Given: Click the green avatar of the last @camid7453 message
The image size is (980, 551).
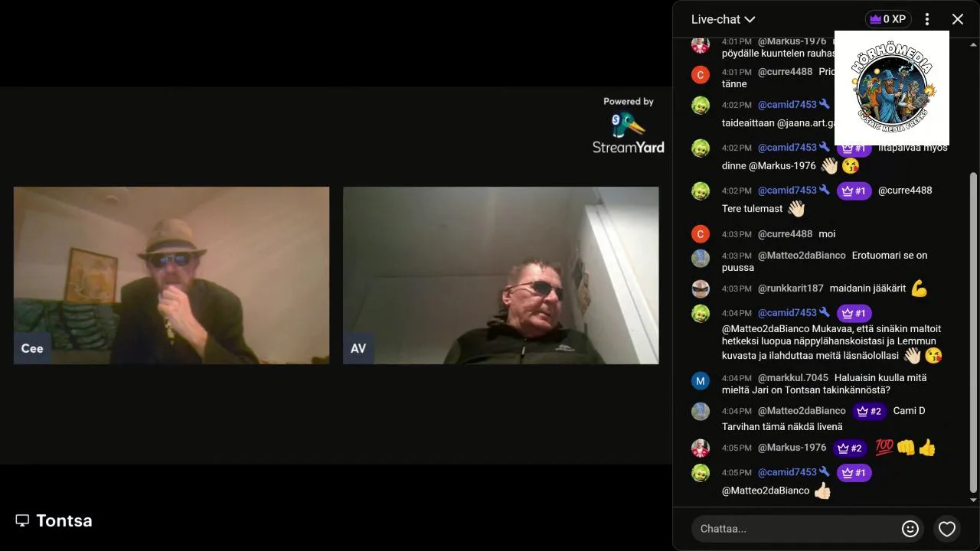Looking at the screenshot, I should point(701,473).
